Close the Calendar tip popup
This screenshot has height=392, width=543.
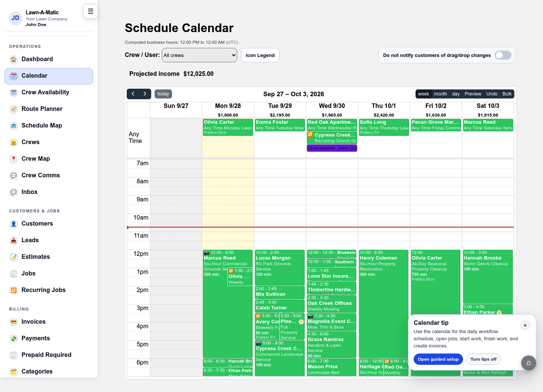tap(525, 325)
